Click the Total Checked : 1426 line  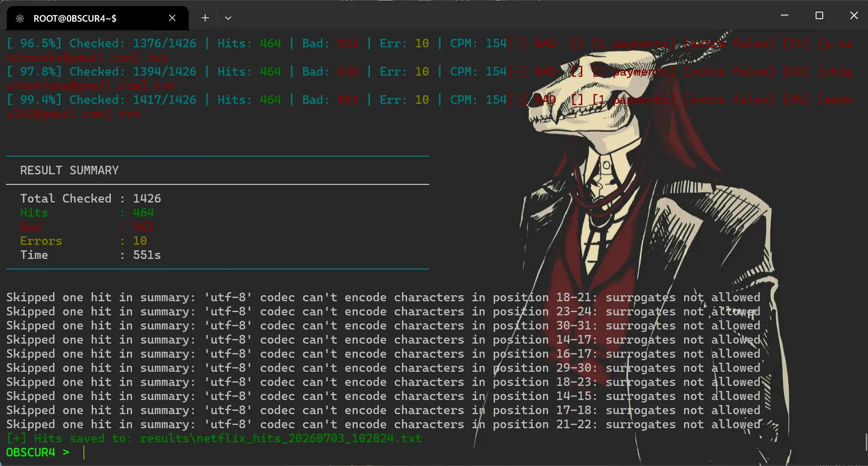click(x=91, y=198)
